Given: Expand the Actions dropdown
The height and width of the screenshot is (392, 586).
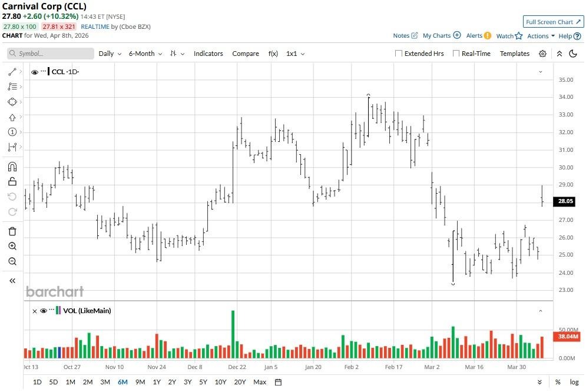Looking at the screenshot, I should point(541,36).
